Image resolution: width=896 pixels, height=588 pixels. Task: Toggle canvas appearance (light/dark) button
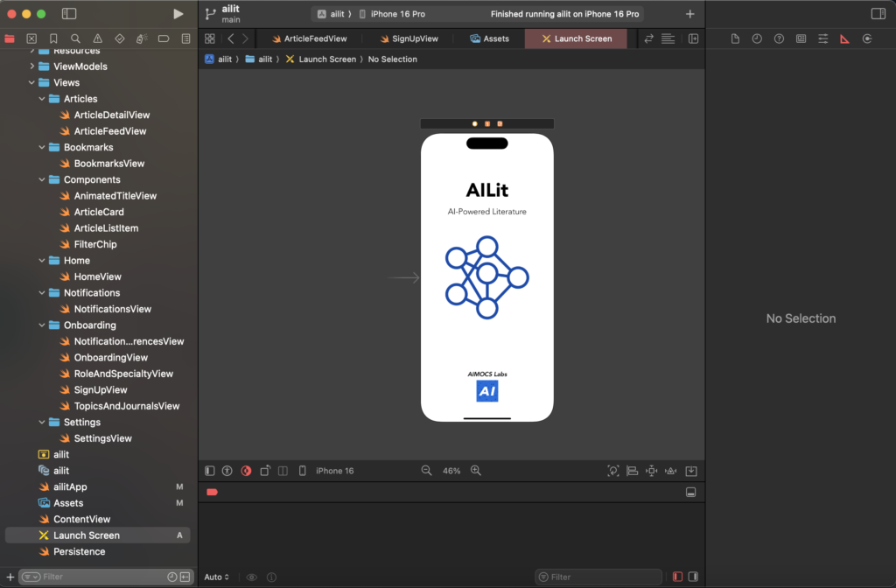(x=246, y=471)
